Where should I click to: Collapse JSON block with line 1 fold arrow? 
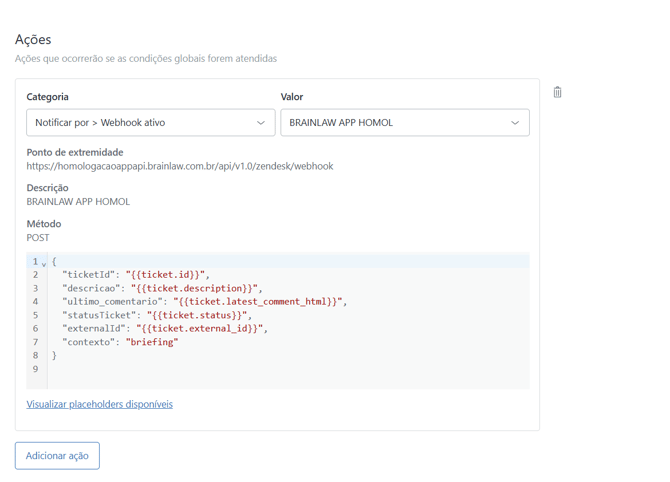44,263
